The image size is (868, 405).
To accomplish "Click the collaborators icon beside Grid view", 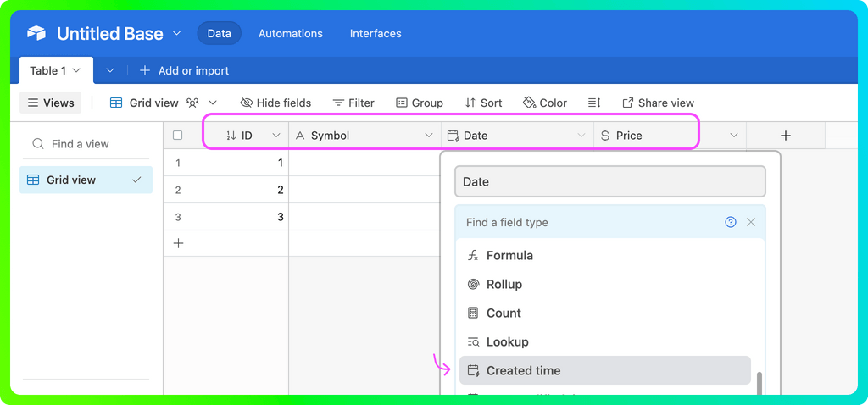I will tap(192, 103).
